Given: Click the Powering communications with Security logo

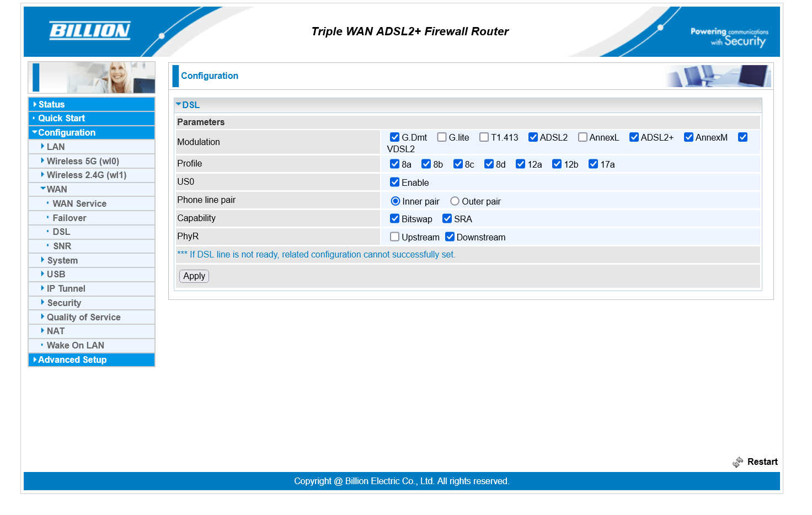Looking at the screenshot, I should pos(728,36).
